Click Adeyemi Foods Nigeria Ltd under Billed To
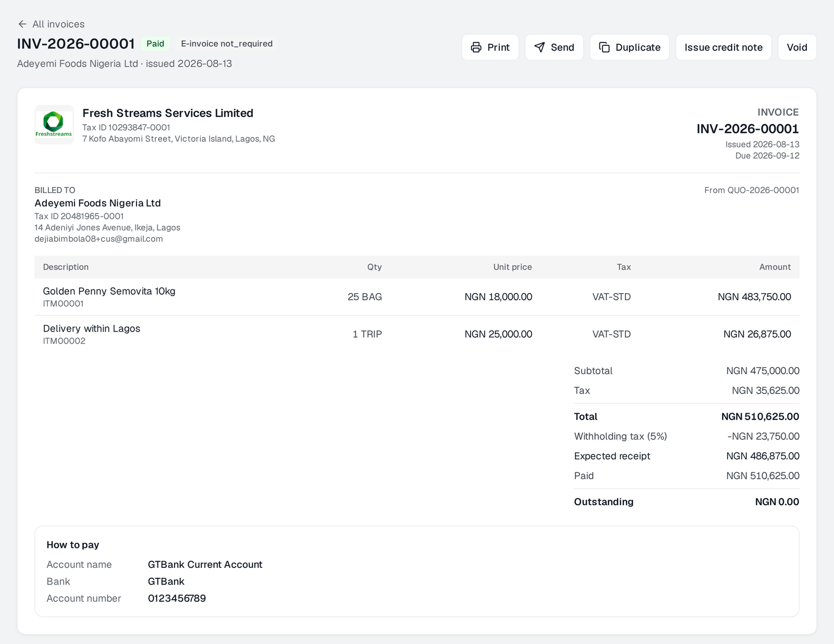Viewport: 834px width, 644px height. 97,203
